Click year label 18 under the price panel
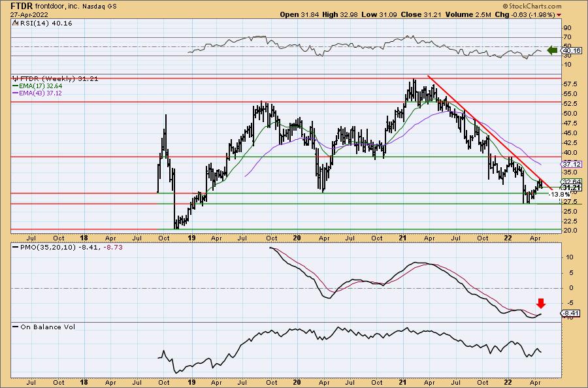Image resolution: width=588 pixels, height=388 pixels. [84, 238]
